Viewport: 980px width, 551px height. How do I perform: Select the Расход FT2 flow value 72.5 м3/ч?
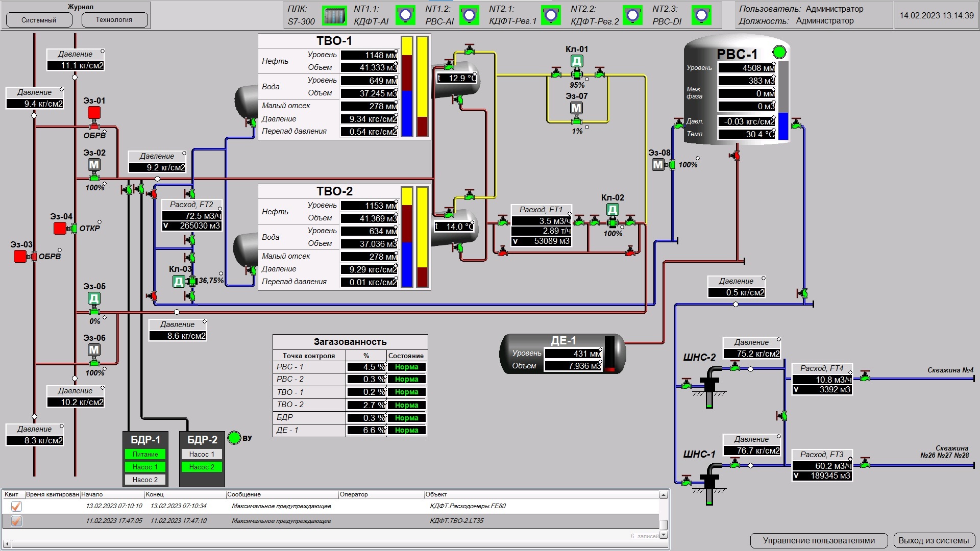[x=192, y=216]
